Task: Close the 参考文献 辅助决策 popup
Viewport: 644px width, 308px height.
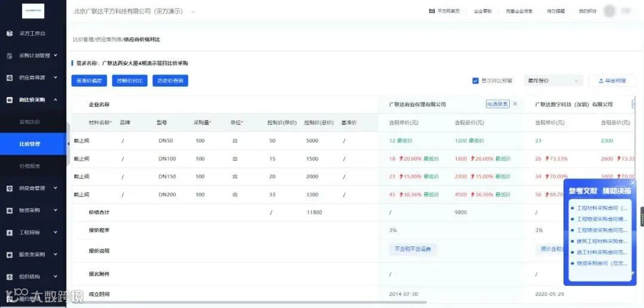Action: tap(633, 182)
